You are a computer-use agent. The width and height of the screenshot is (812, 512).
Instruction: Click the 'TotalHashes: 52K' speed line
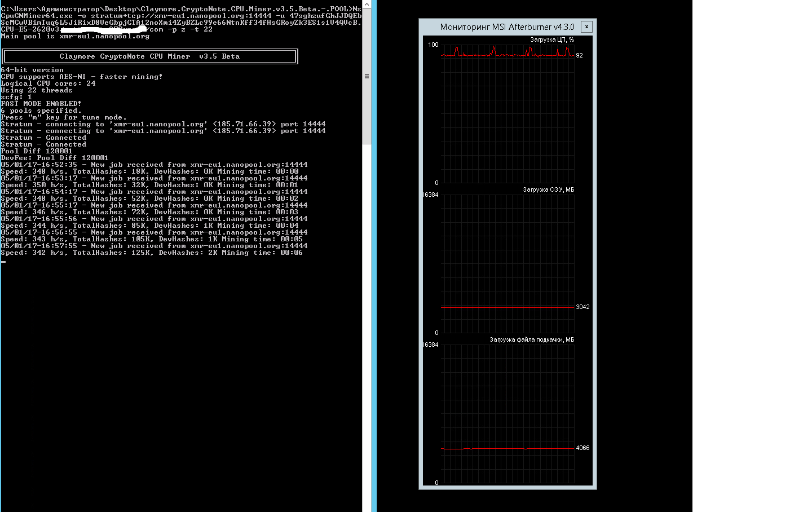[150, 198]
